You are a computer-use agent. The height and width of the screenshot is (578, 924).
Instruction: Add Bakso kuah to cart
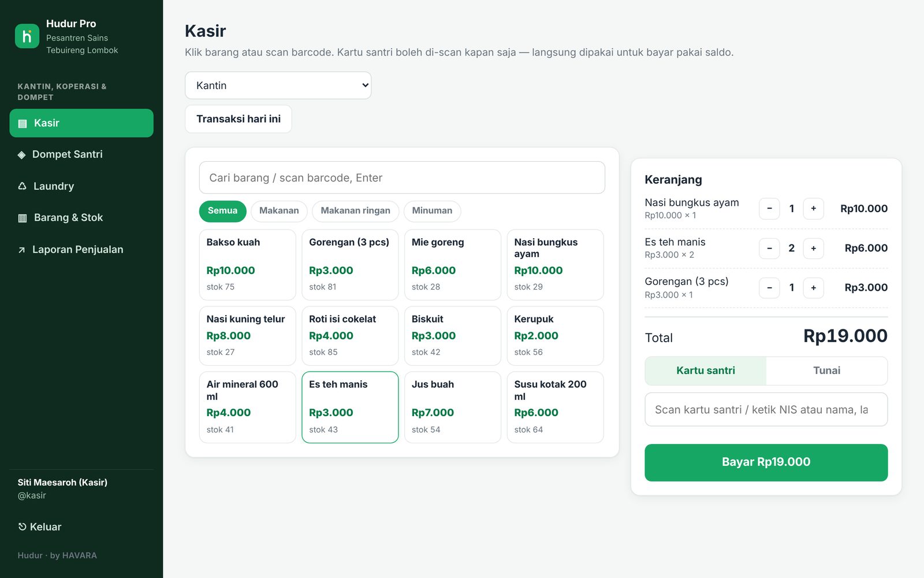pos(247,265)
